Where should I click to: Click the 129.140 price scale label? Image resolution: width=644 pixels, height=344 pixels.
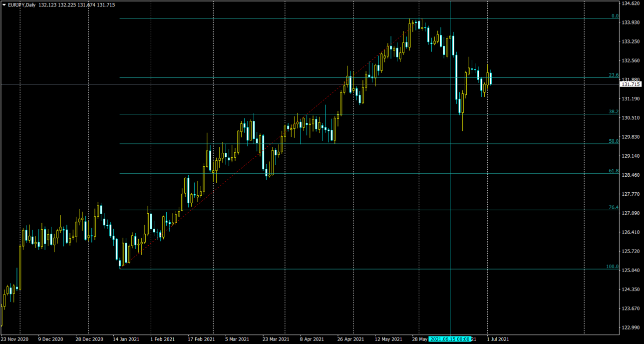click(630, 156)
